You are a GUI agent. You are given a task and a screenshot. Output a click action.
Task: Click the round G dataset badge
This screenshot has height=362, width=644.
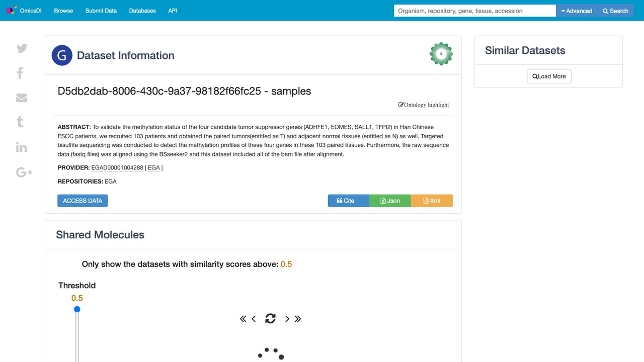62,55
